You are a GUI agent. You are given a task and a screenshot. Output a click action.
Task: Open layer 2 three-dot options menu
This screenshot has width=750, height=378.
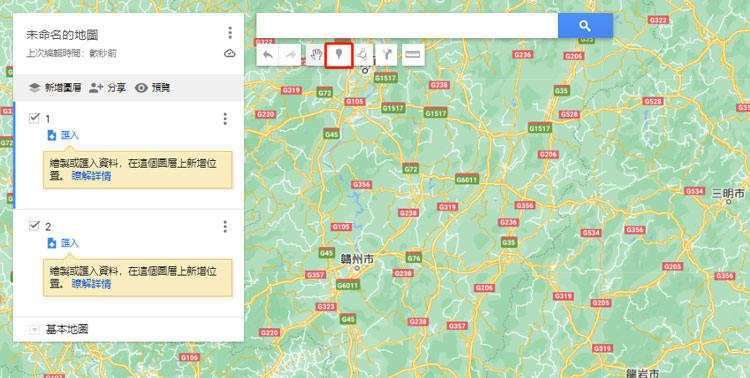tap(225, 226)
